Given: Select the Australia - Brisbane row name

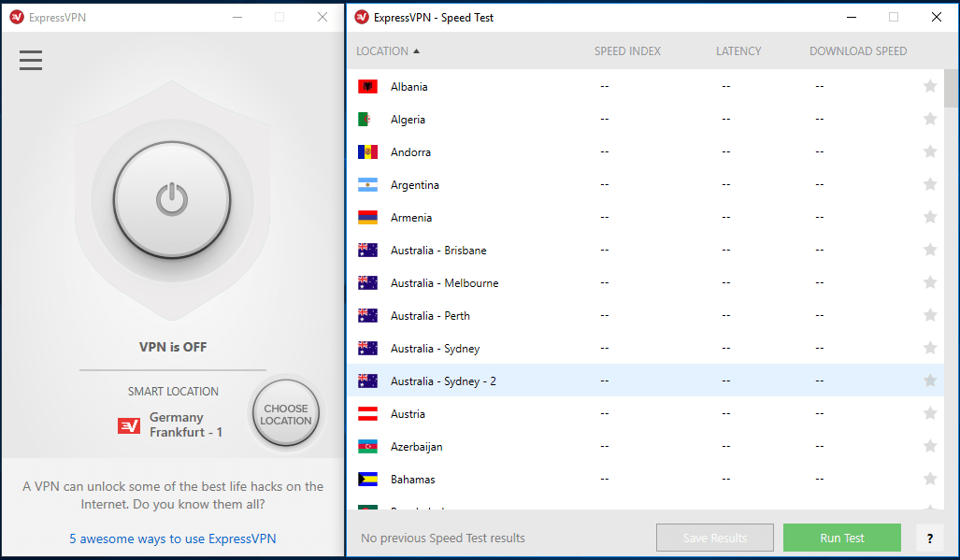Looking at the screenshot, I should tap(438, 251).
